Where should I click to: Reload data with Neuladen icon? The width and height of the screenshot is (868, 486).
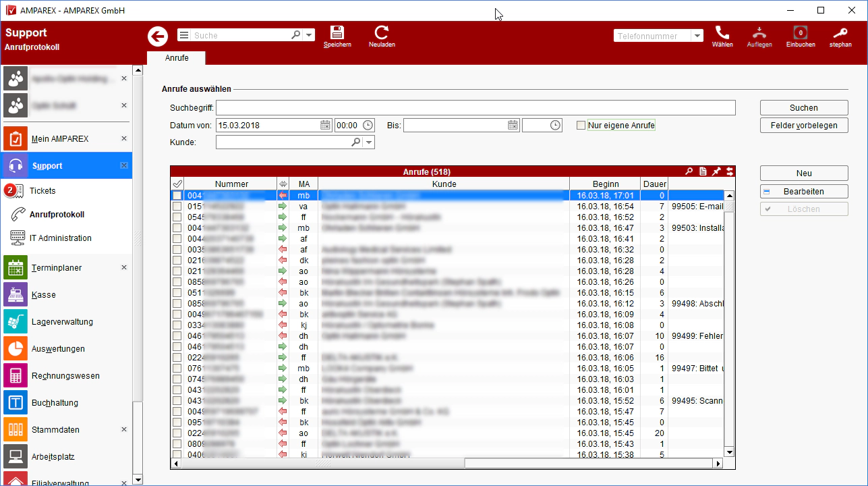(x=382, y=32)
